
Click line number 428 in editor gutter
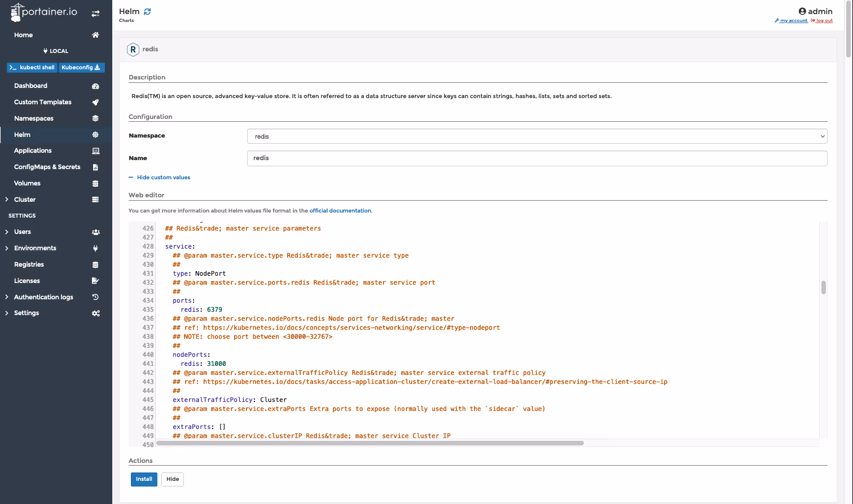pos(148,246)
